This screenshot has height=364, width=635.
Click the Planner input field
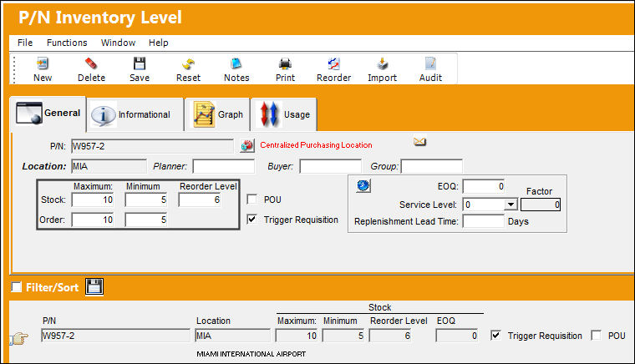224,166
